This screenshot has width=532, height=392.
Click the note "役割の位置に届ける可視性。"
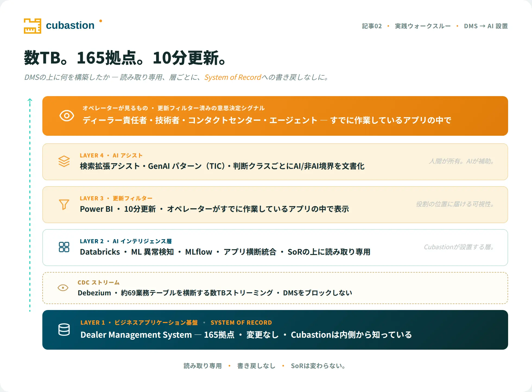click(455, 204)
